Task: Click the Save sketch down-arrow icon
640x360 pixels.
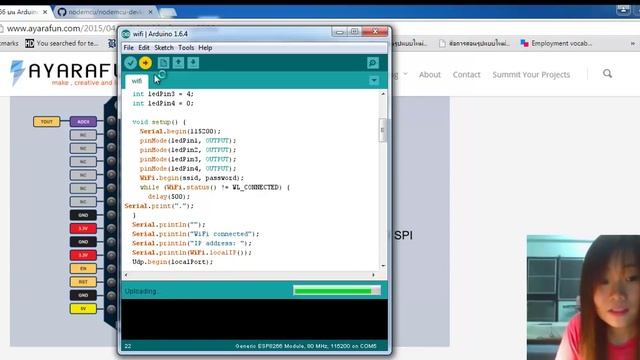Action: 193,63
